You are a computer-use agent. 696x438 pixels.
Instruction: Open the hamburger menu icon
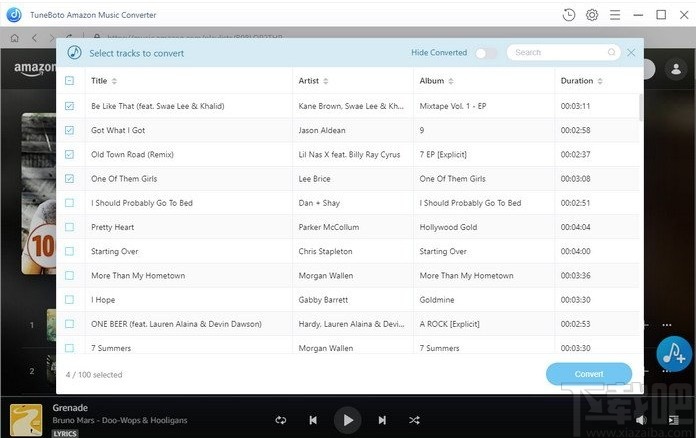[x=615, y=15]
